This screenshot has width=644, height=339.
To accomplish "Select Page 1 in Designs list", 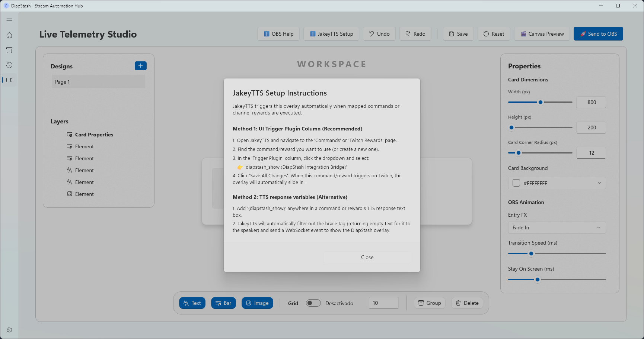I will click(99, 82).
